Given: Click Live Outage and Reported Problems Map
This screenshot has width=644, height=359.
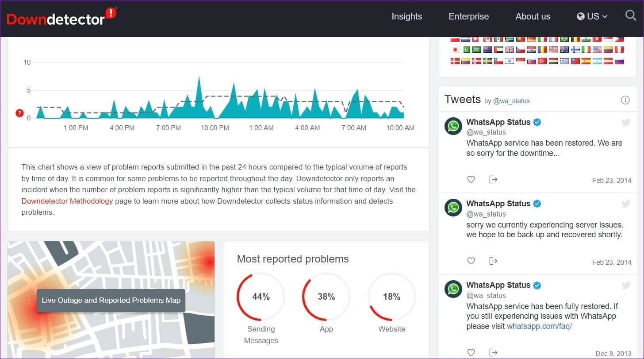Looking at the screenshot, I should (111, 300).
